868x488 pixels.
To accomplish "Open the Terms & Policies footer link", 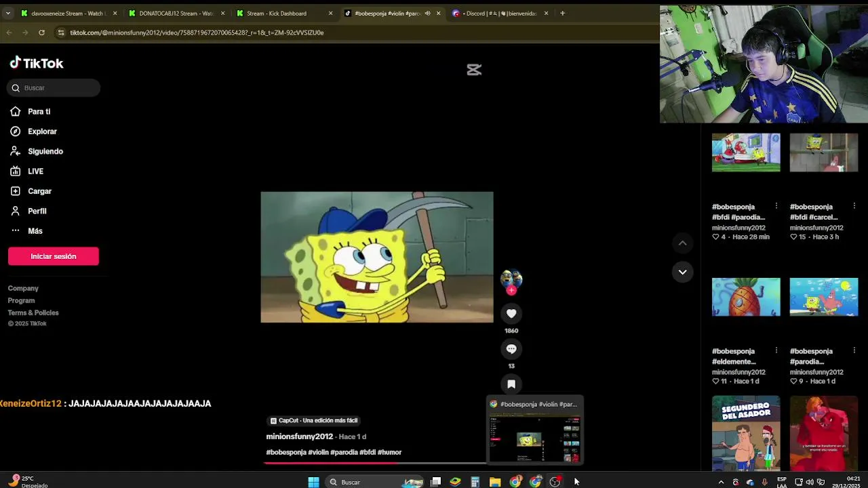I will tap(33, 312).
